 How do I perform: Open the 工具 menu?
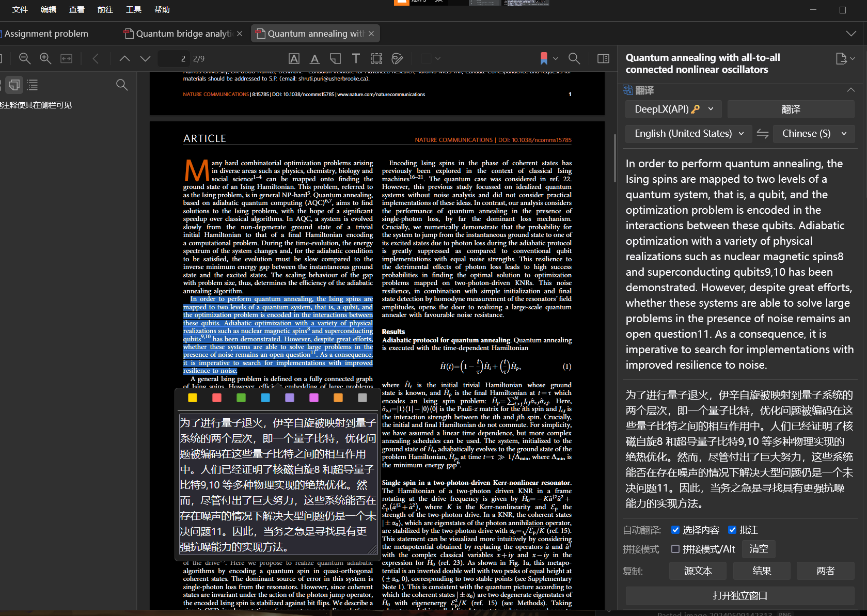[133, 9]
